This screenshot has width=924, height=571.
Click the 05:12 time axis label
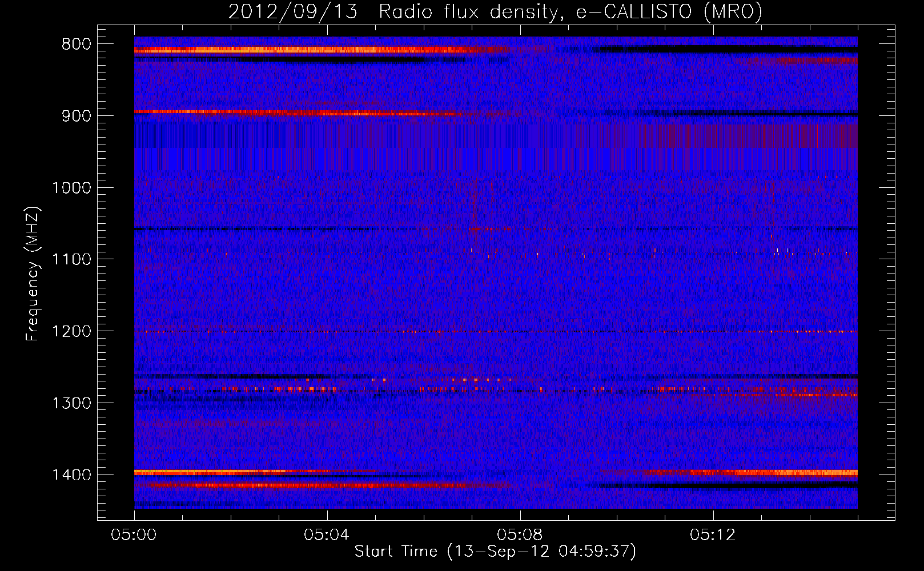(713, 535)
